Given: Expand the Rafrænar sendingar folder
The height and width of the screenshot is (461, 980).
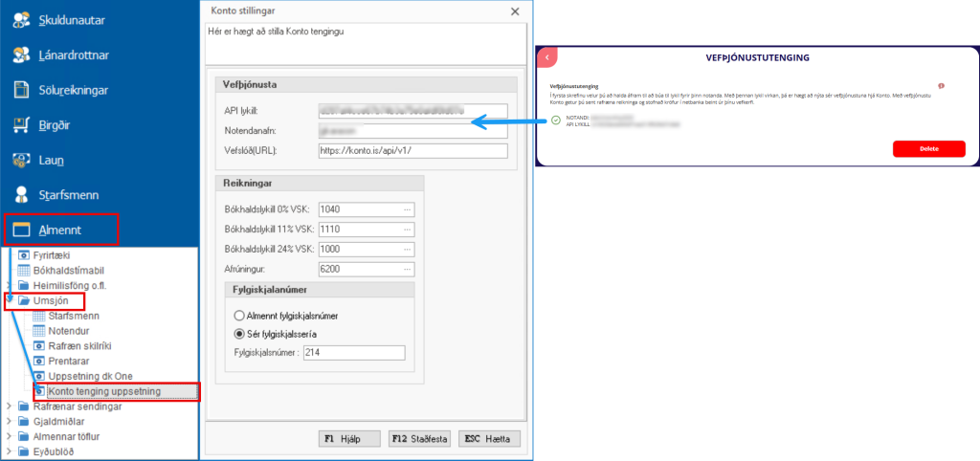Looking at the screenshot, I should tap(10, 406).
